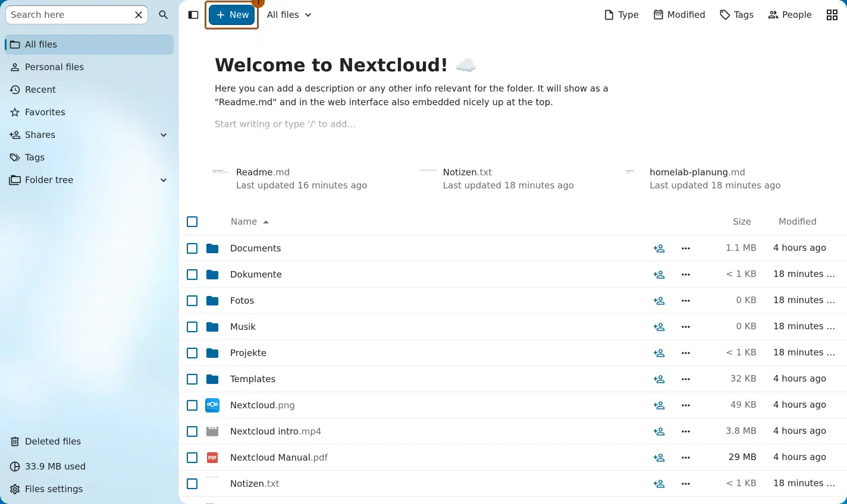Open Personal files in sidebar
Screen dimensions: 847x504
click(89, 67)
